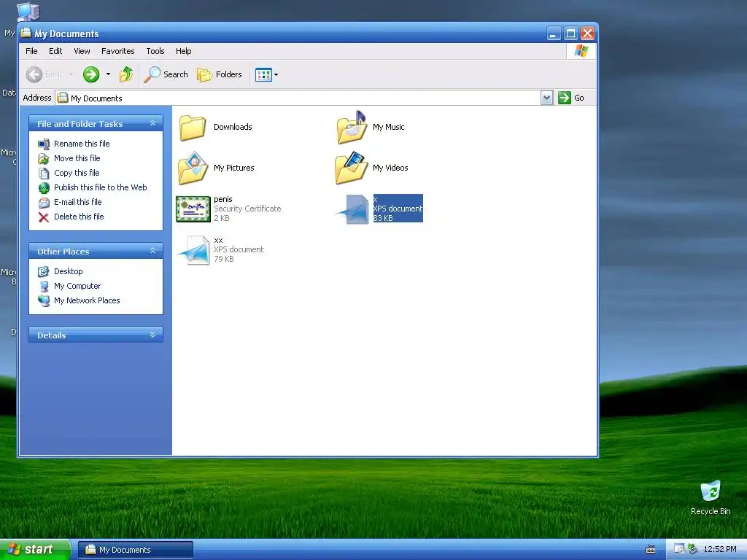Click the Address bar field

click(x=298, y=98)
